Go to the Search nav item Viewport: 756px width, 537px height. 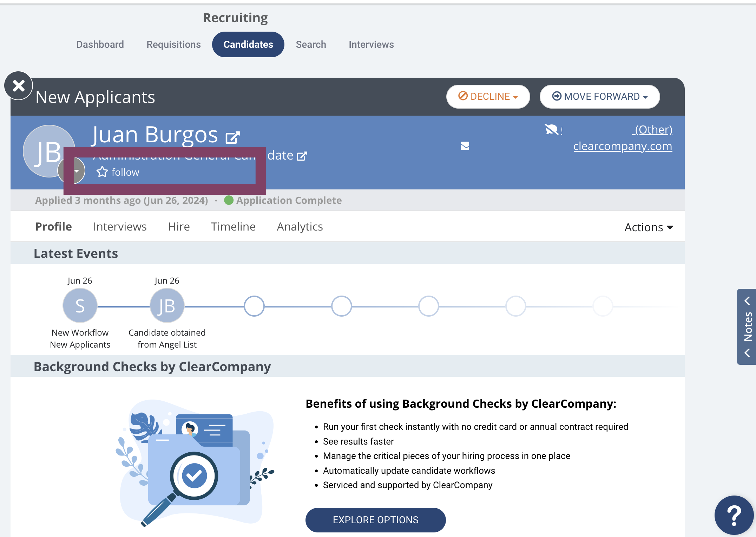(x=311, y=44)
